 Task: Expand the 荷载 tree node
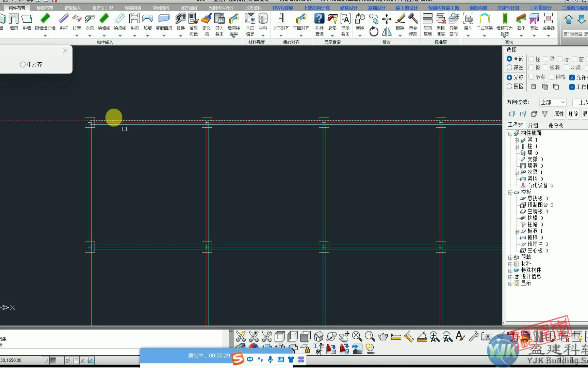point(510,257)
